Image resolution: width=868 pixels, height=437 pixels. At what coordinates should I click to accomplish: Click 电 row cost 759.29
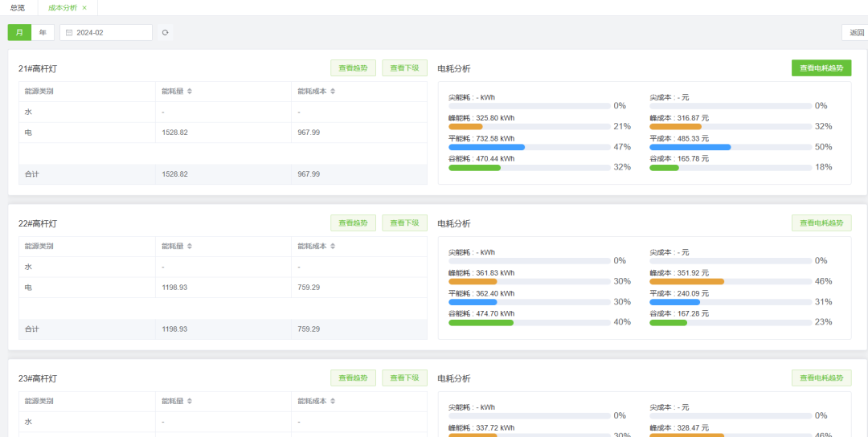coord(309,288)
